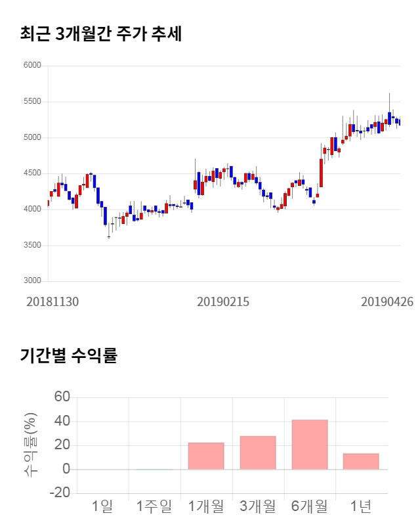This screenshot has height=532, width=420.
Task: Click the 1년 return bar
Action: [x=361, y=461]
